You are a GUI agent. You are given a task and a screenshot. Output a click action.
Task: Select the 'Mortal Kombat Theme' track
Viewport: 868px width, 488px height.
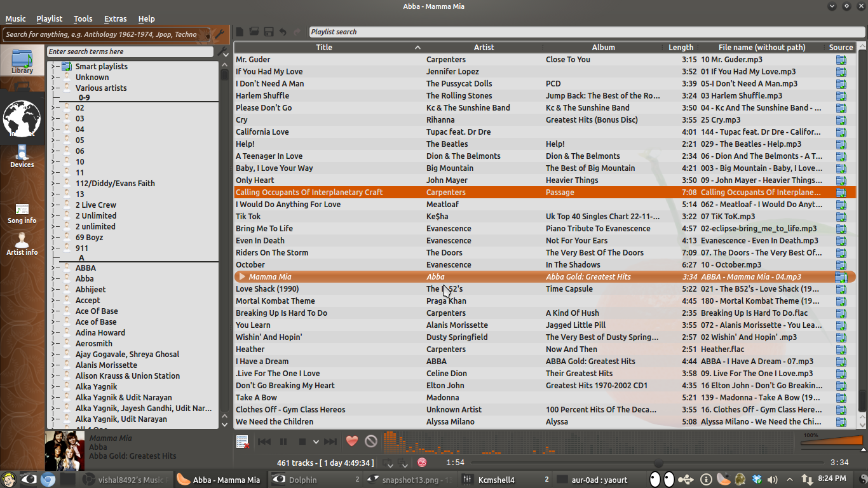click(x=545, y=301)
